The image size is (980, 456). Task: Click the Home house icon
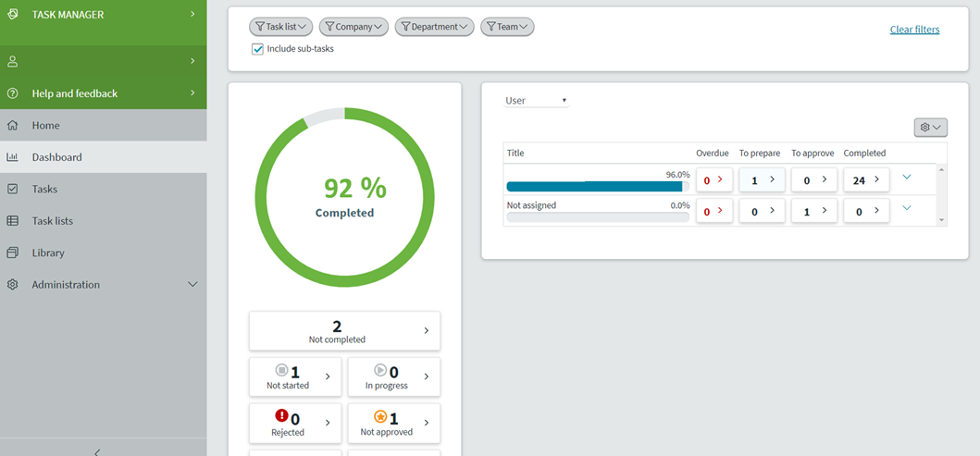click(x=13, y=126)
